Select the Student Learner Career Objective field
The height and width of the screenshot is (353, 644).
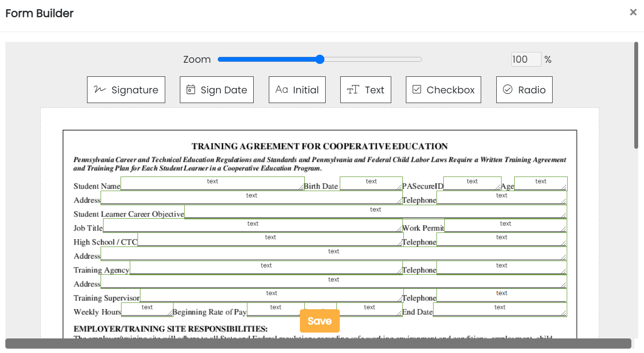click(x=376, y=212)
